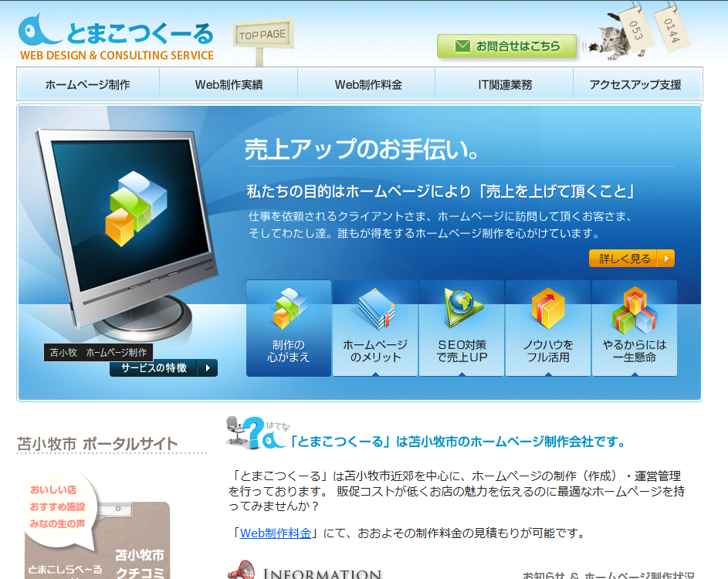Click the お問合せはこちら contact button
Image resolution: width=728 pixels, height=579 pixels.
click(506, 46)
